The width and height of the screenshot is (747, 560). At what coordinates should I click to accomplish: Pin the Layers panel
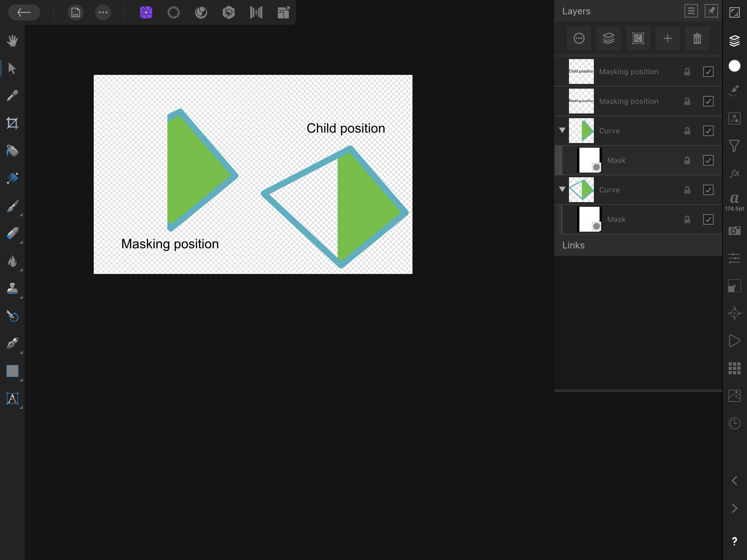pos(711,11)
